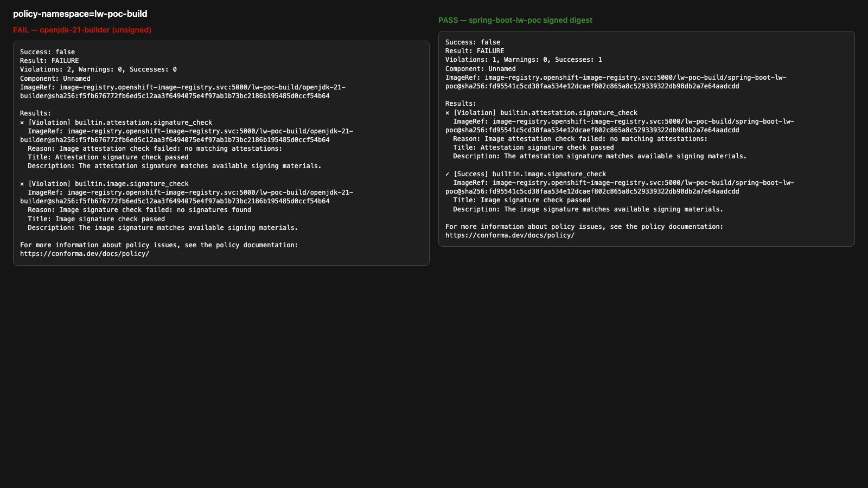Viewport: 868px width, 488px height.
Task: Click 'Violations: 1, Warnings: 0, Successes: 1' line
Action: pyautogui.click(x=524, y=60)
